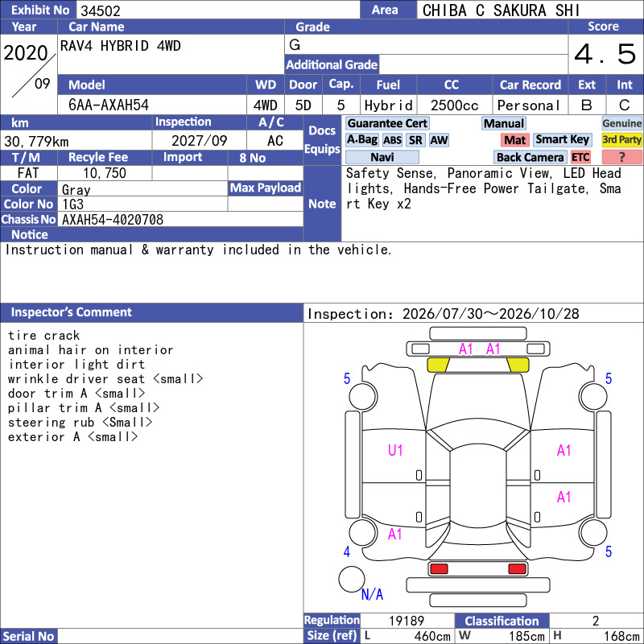Click the SR sunroof badge
This screenshot has width=644, height=644.
click(415, 140)
